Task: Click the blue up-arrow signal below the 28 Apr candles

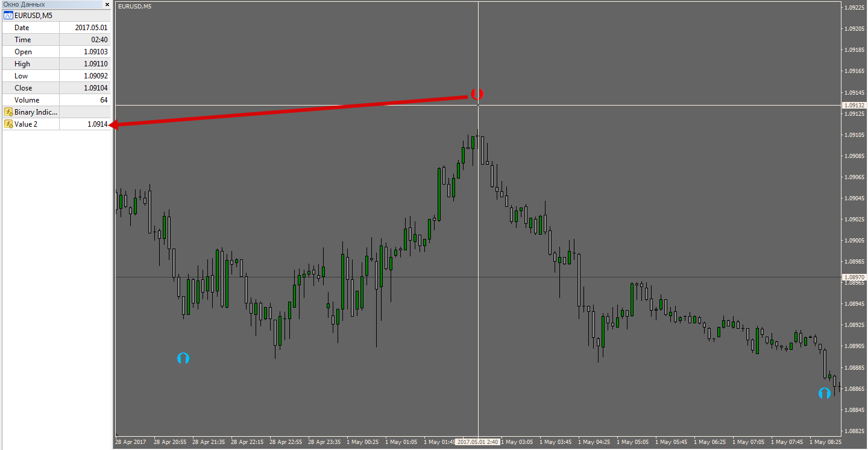Action: (x=183, y=358)
